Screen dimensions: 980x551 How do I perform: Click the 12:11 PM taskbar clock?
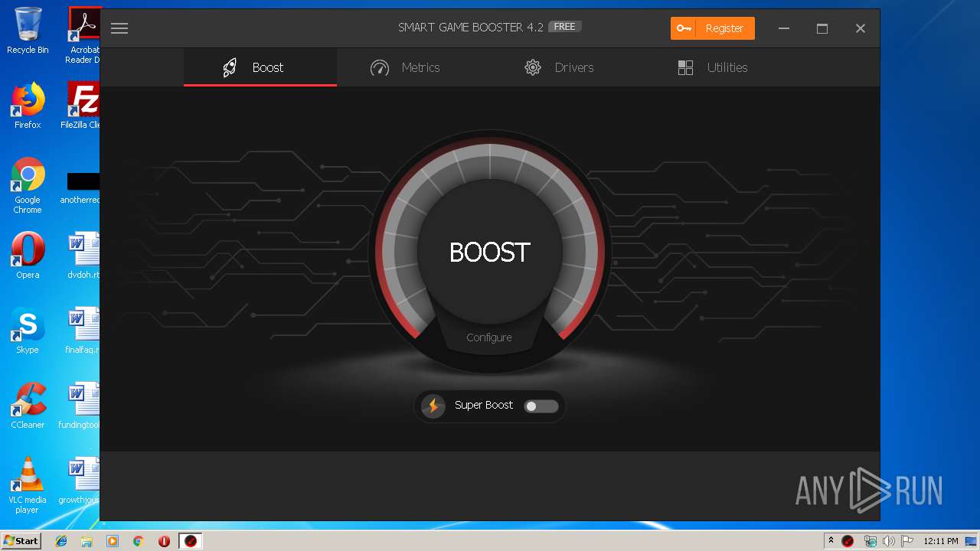tap(941, 541)
